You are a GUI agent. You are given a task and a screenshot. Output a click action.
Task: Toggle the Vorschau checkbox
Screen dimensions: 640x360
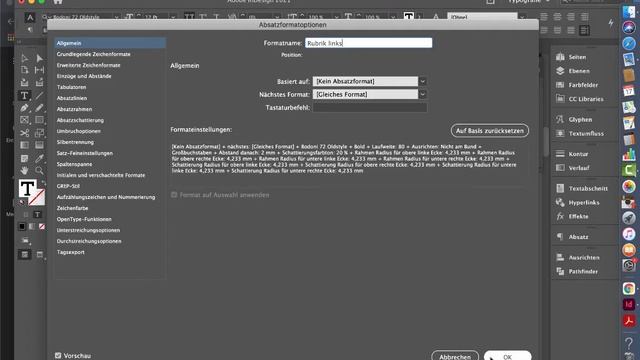58,356
